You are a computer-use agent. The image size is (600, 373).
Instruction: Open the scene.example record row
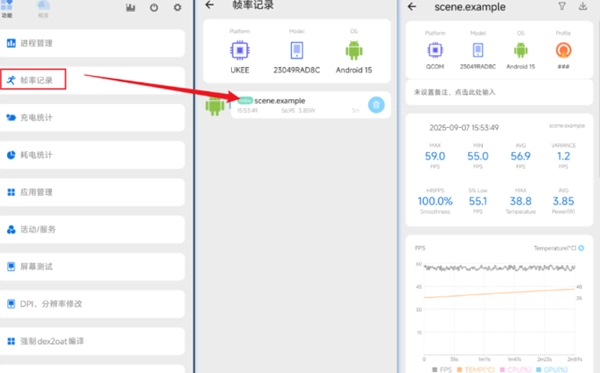coord(310,105)
